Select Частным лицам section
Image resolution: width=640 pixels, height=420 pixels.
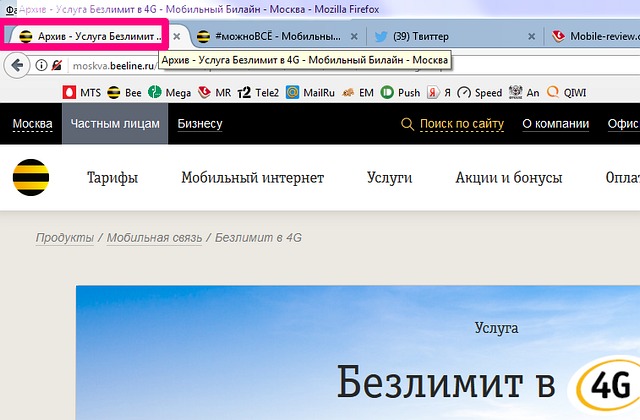(115, 124)
